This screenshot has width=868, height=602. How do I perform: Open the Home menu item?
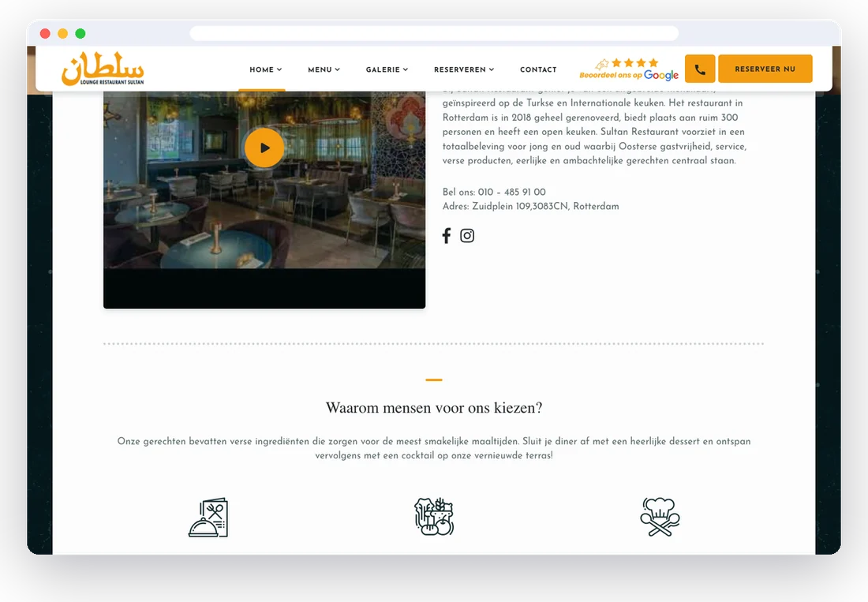pyautogui.click(x=261, y=69)
